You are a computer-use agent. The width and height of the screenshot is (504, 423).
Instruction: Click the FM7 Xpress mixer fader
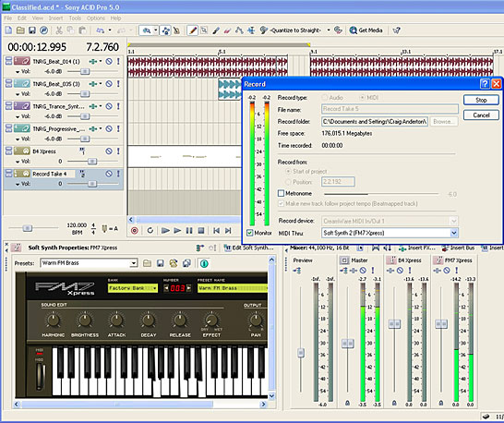pyautogui.click(x=441, y=323)
